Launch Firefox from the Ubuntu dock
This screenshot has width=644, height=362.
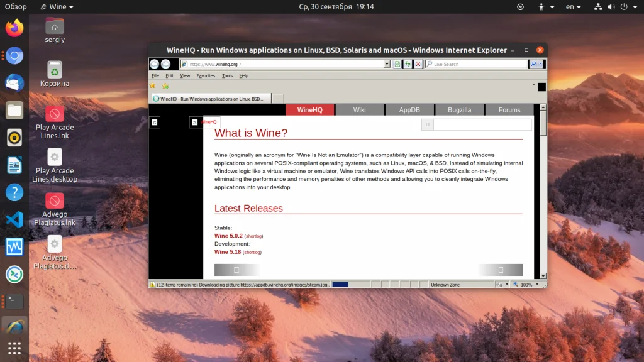(14, 28)
